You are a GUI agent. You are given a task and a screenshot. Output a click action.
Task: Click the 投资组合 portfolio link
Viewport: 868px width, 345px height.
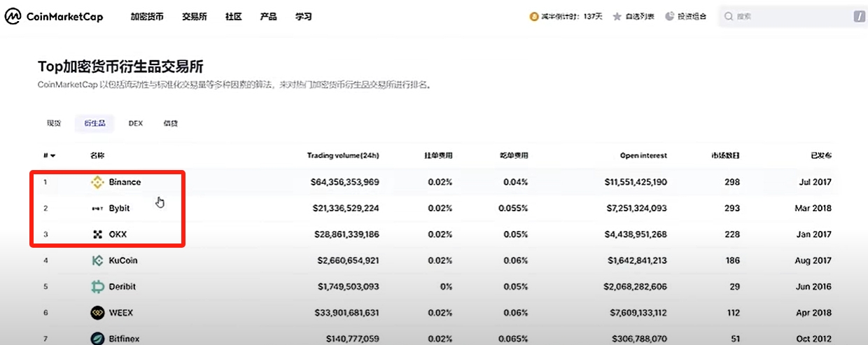692,16
